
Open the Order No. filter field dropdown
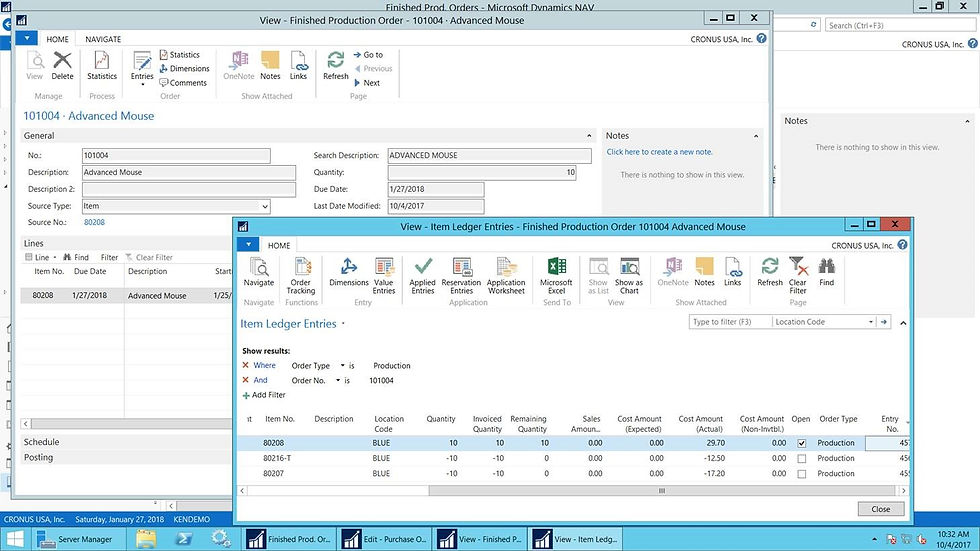click(x=338, y=380)
